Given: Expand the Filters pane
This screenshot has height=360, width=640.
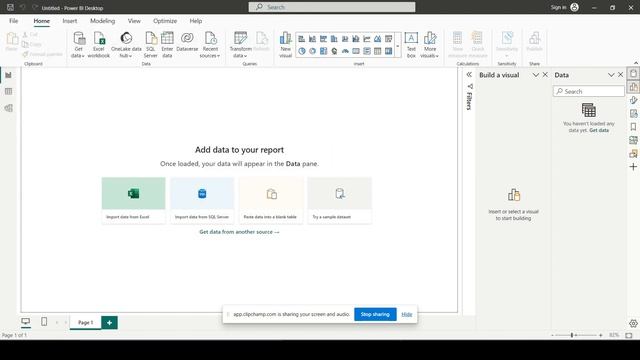Looking at the screenshot, I should pyautogui.click(x=469, y=75).
